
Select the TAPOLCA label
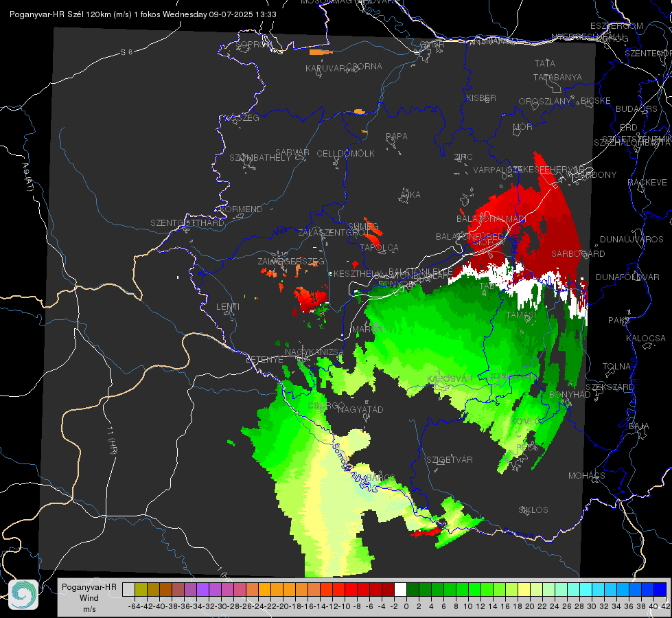379,247
